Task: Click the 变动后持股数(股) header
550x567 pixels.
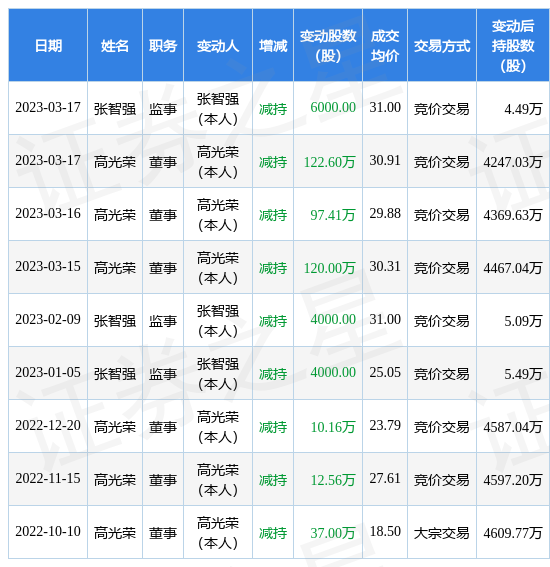Action: pos(513,46)
